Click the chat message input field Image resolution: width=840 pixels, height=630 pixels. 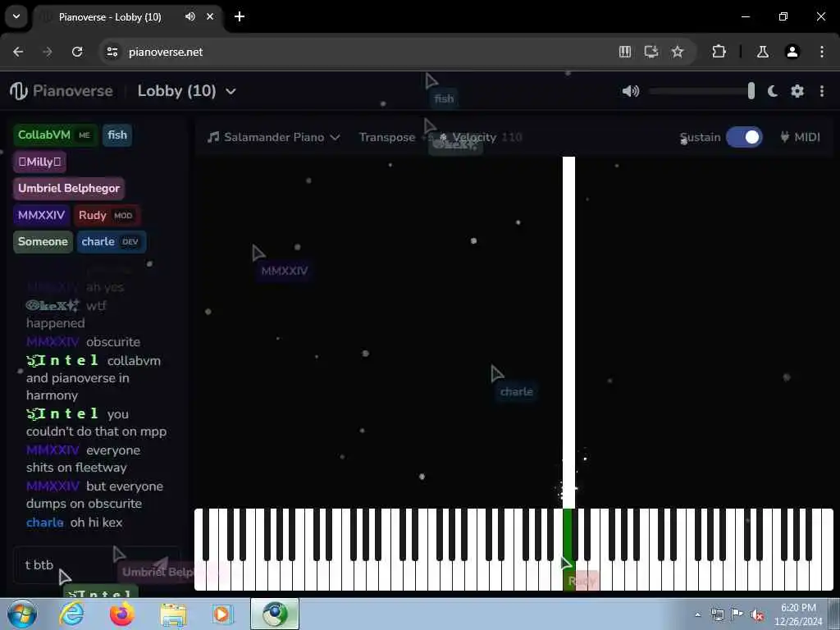97,564
